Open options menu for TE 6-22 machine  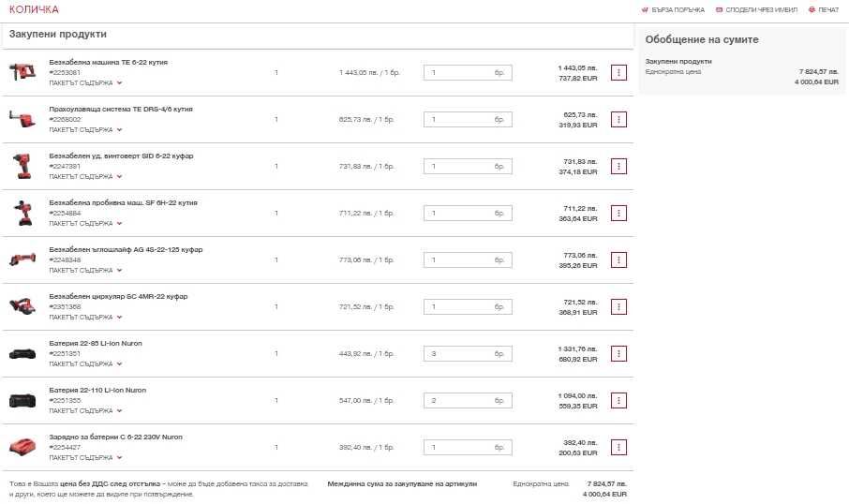(x=618, y=72)
